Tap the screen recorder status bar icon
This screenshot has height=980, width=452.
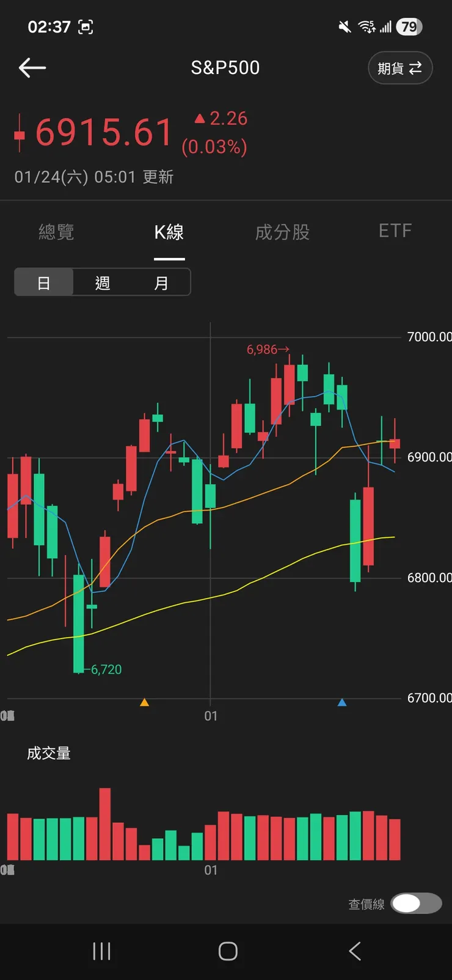point(86,27)
